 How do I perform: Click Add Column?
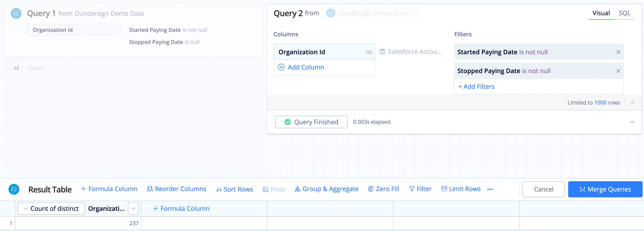pos(324,67)
